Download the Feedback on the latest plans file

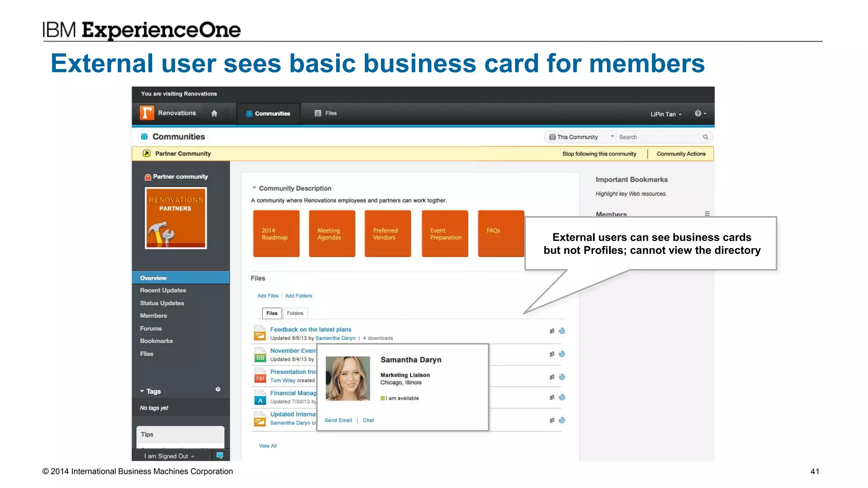point(562,331)
